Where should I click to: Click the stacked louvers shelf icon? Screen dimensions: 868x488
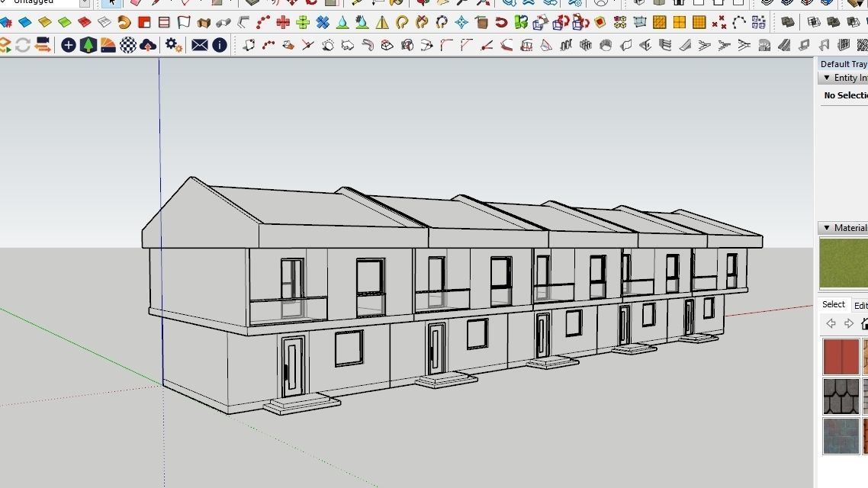coord(665,46)
